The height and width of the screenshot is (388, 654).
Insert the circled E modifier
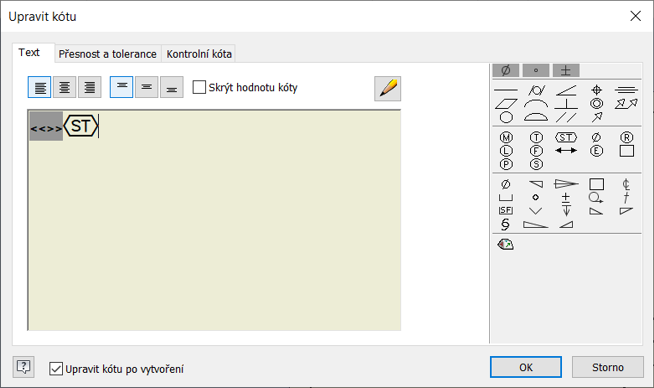pos(597,151)
